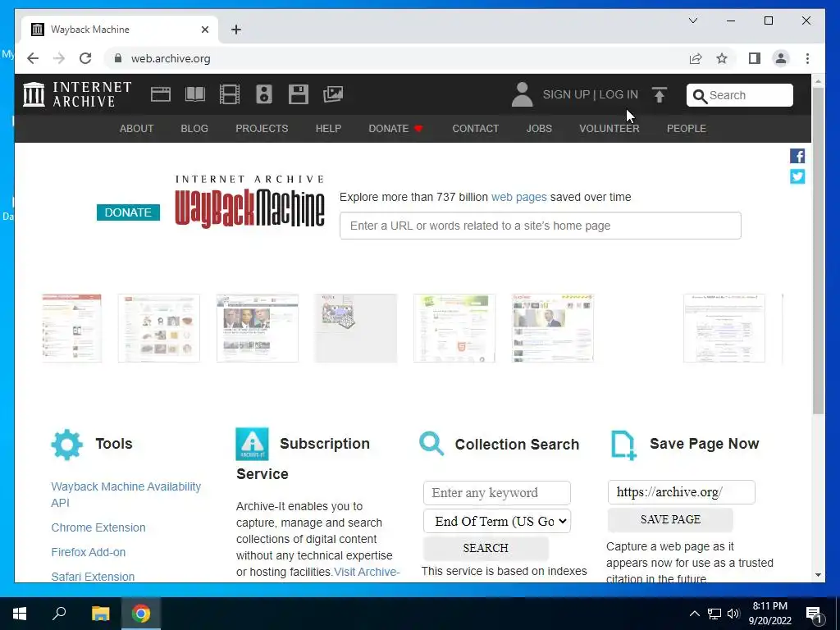Open the Chrome Extension link
Screen dimensions: 840x630
[98, 527]
